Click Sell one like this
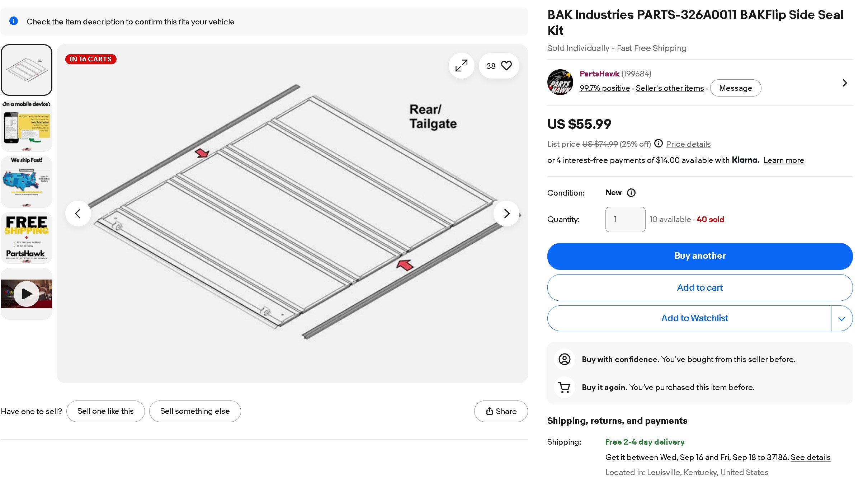The width and height of the screenshot is (868, 478). pos(105,411)
